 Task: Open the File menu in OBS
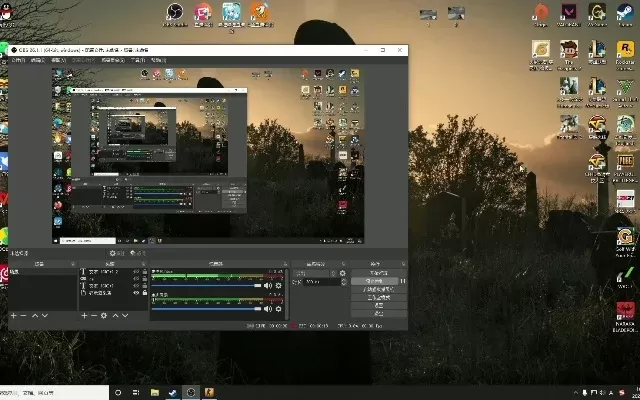click(x=17, y=60)
